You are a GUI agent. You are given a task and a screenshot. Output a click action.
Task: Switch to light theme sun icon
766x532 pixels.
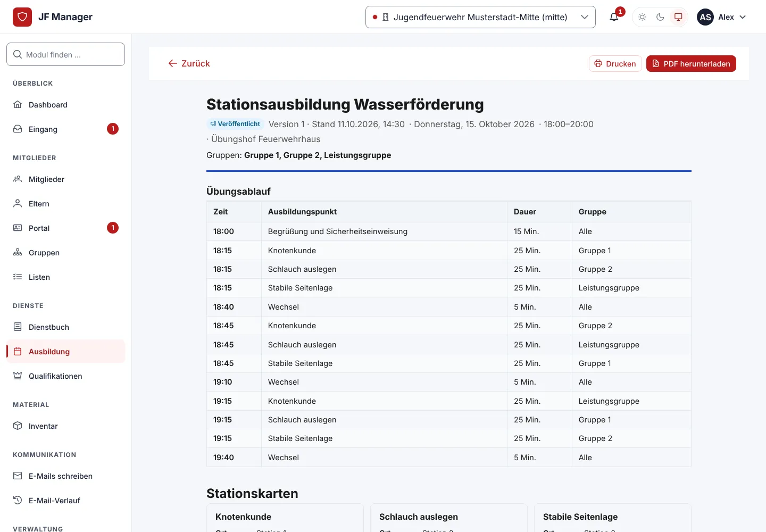pyautogui.click(x=642, y=17)
